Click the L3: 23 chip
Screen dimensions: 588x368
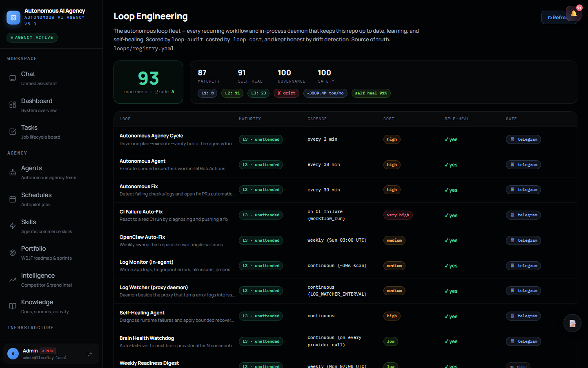click(x=258, y=93)
